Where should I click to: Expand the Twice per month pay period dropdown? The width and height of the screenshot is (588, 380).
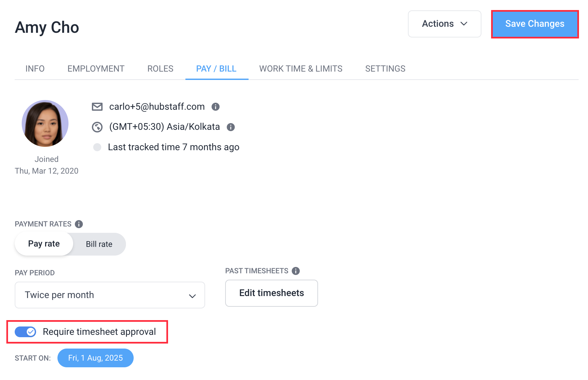click(110, 295)
